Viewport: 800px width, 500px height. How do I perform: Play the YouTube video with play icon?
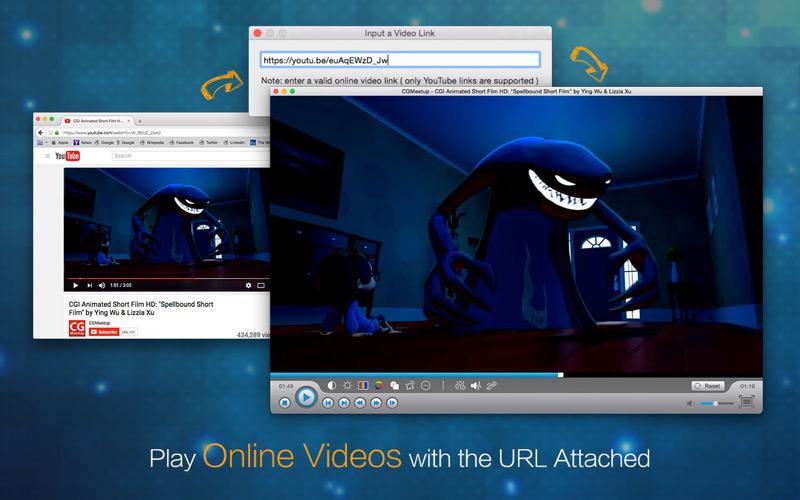tap(75, 285)
